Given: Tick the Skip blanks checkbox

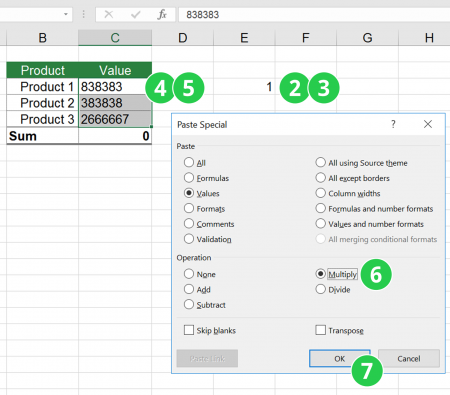Looking at the screenshot, I should 189,330.
